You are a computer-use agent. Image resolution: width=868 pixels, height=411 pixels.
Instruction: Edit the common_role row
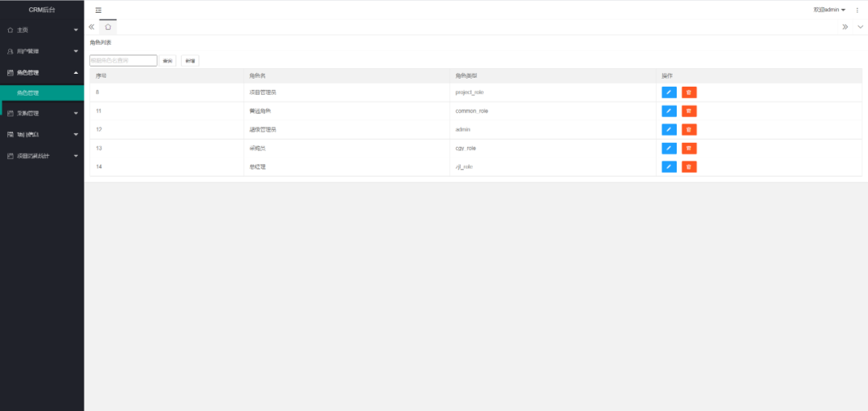point(669,112)
